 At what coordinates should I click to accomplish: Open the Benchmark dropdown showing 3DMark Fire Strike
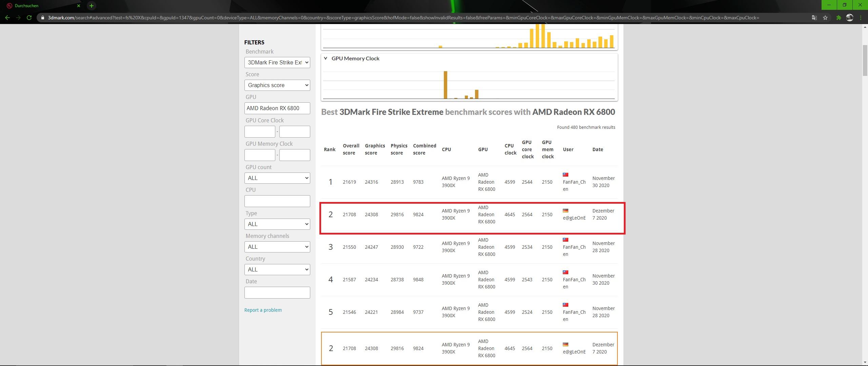277,62
